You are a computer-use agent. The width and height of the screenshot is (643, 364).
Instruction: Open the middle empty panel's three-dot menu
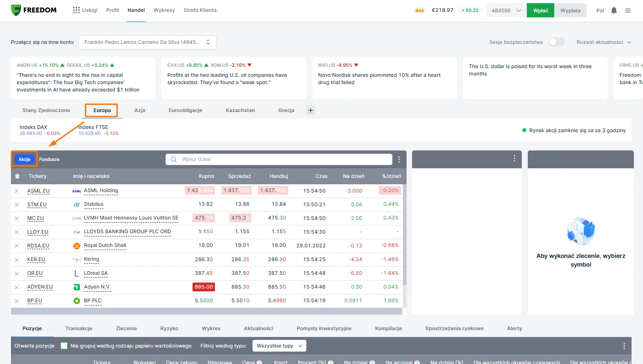tap(514, 158)
